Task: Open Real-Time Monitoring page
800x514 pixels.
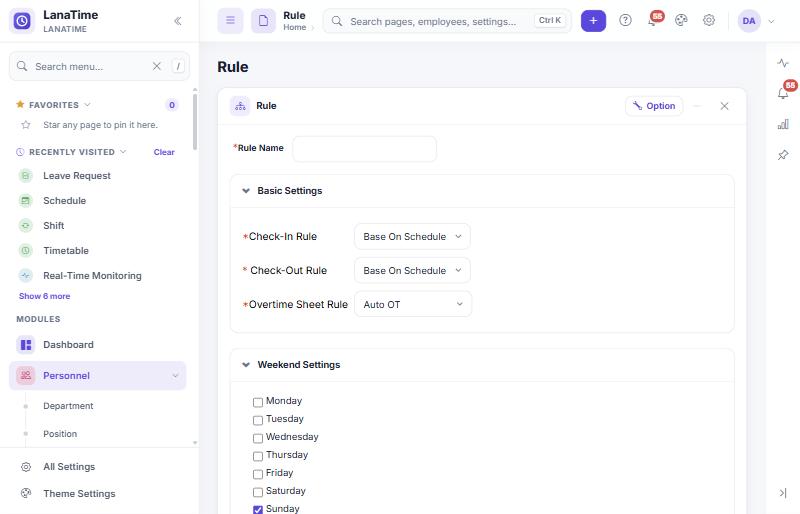Action: (92, 276)
